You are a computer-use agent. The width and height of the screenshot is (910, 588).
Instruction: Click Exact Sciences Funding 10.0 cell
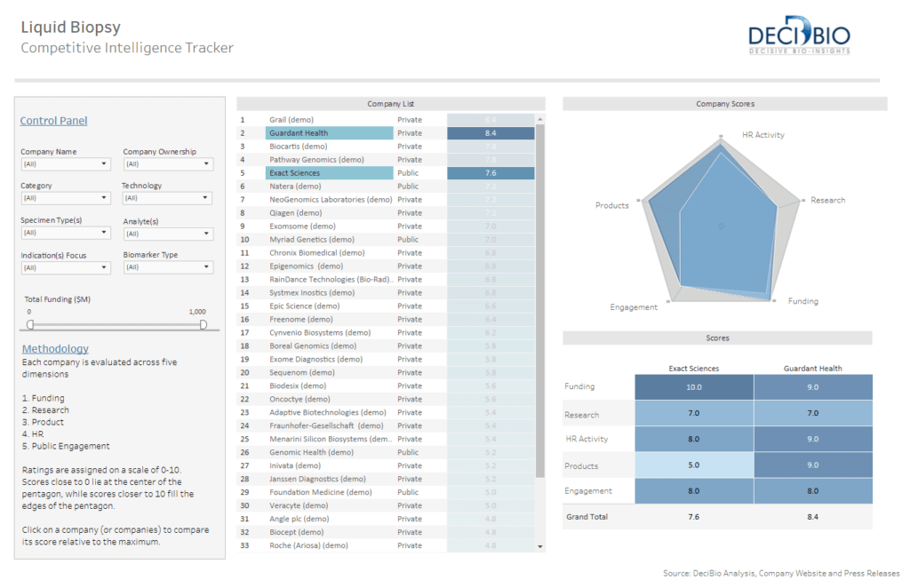[694, 387]
